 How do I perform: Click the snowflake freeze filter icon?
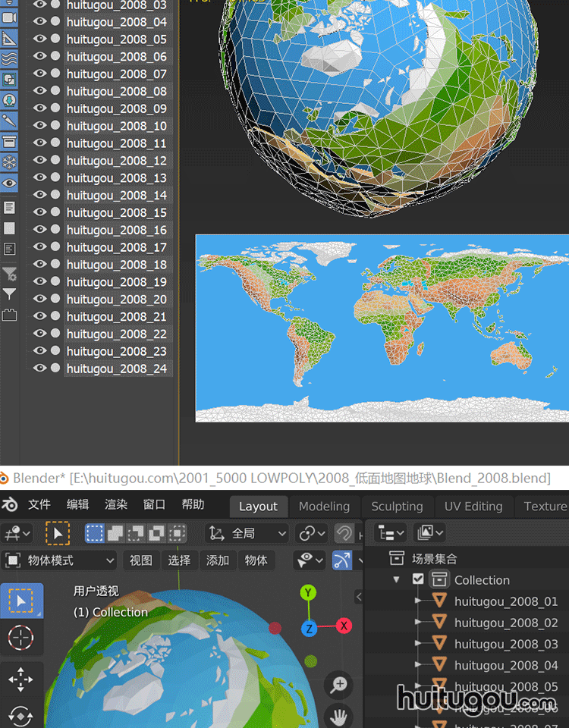pyautogui.click(x=9, y=162)
